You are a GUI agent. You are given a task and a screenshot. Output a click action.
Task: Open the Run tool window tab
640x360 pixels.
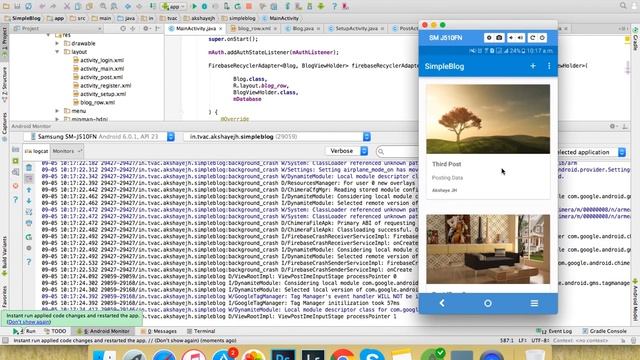coord(24,331)
